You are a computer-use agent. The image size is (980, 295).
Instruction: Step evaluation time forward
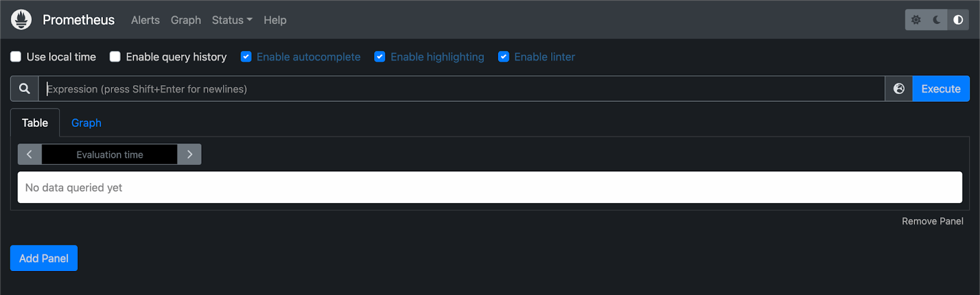pos(190,155)
